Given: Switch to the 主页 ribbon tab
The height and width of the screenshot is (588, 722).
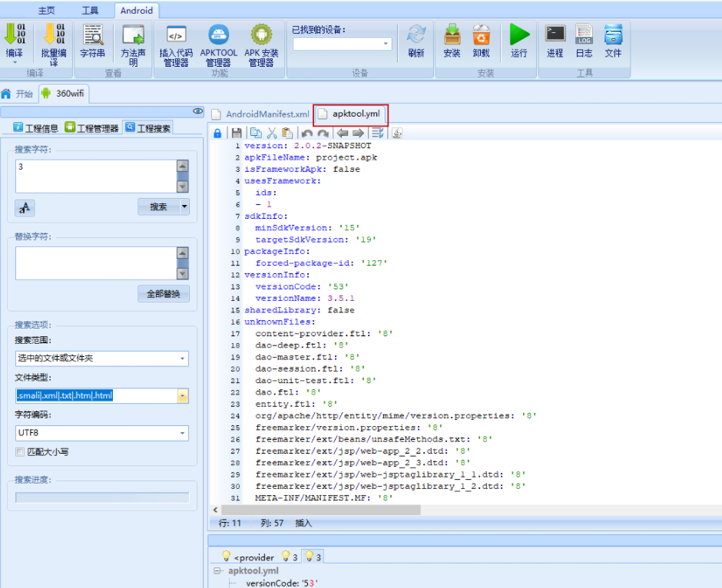Looking at the screenshot, I should [47, 11].
